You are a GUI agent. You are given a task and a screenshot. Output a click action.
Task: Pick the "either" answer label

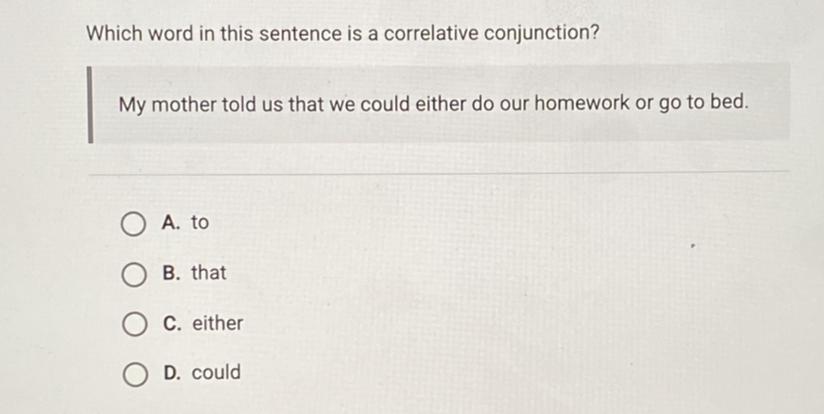point(217,323)
